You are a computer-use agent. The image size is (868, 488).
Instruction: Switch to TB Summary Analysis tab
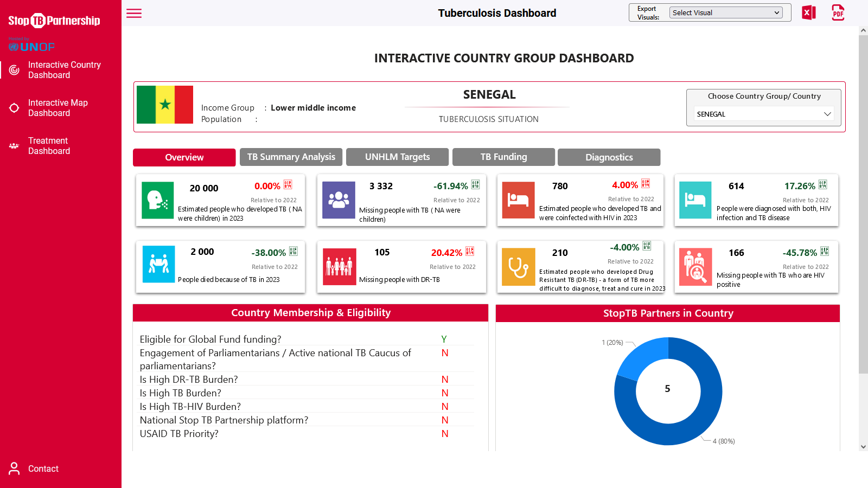(x=291, y=157)
